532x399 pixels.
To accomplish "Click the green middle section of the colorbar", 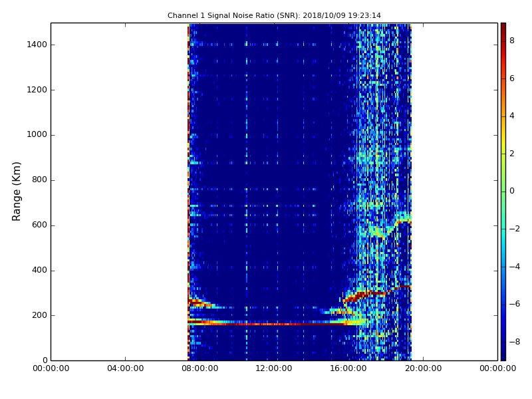I will point(503,192).
